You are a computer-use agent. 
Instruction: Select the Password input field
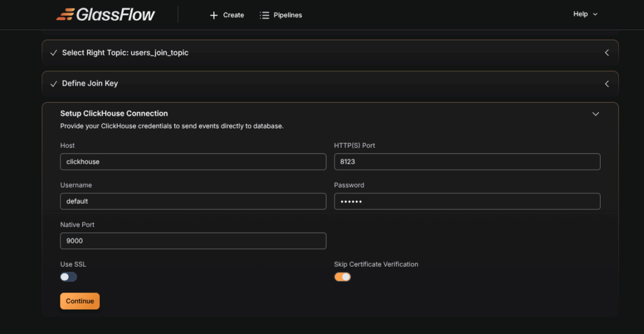point(467,201)
